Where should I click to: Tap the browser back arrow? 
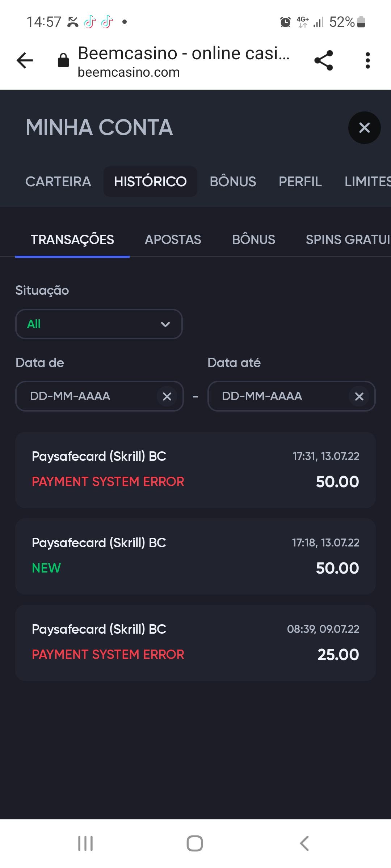(25, 60)
